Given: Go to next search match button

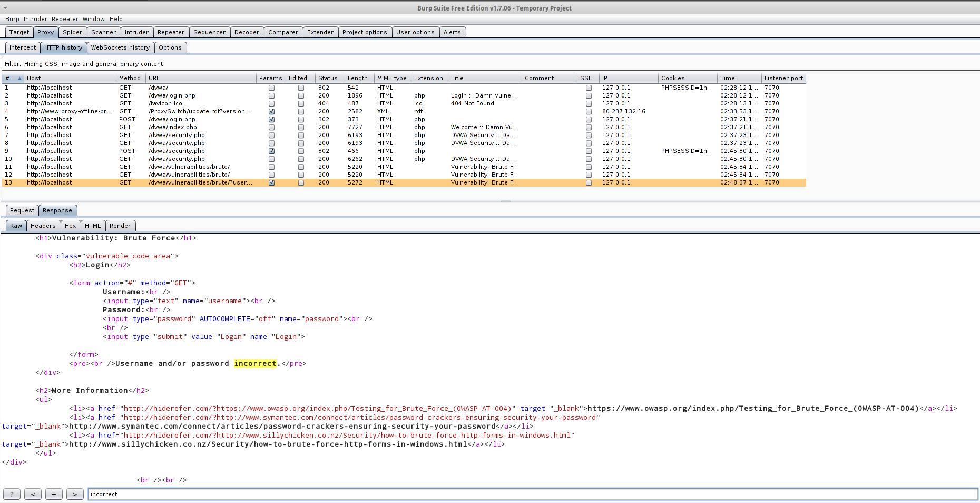Looking at the screenshot, I should click(75, 494).
